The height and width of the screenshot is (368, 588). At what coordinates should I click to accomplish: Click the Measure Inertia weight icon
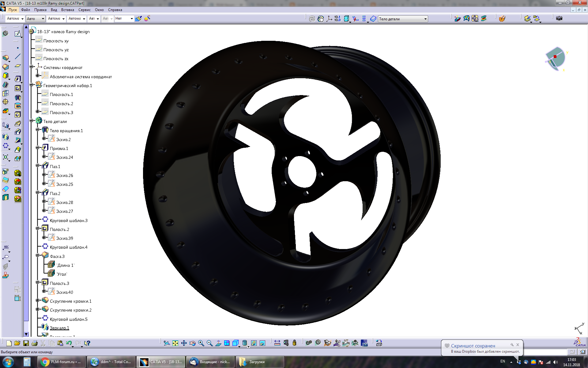pos(294,343)
